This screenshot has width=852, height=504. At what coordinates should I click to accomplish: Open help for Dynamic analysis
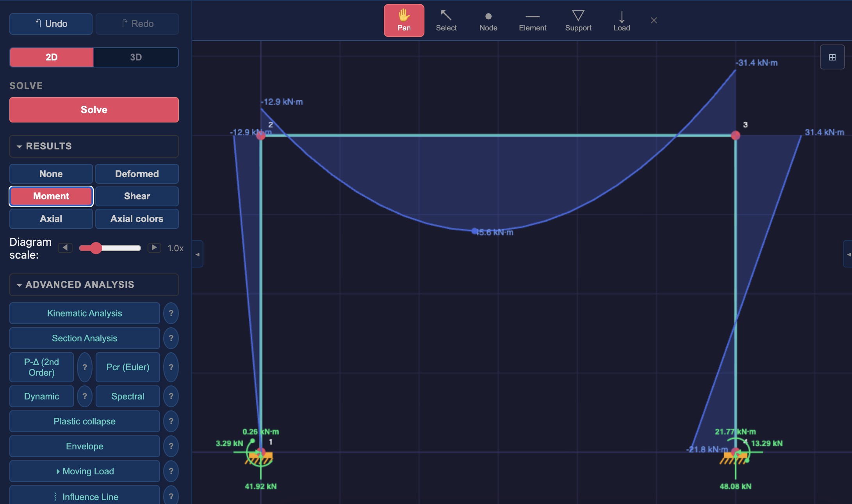coord(85,396)
